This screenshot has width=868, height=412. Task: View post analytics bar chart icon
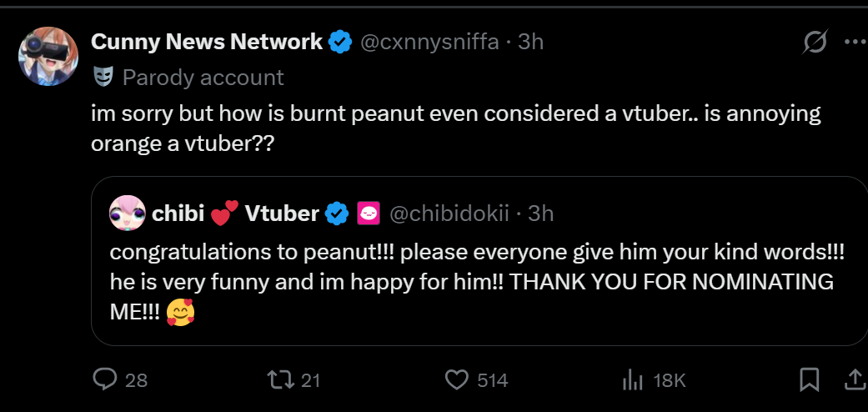point(634,380)
